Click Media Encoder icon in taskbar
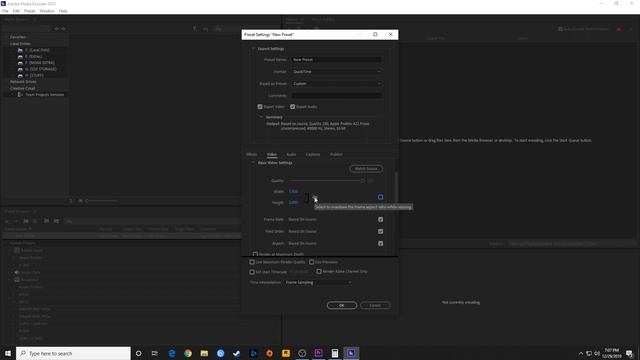Image resolution: width=640 pixels, height=360 pixels. pyautogui.click(x=351, y=353)
